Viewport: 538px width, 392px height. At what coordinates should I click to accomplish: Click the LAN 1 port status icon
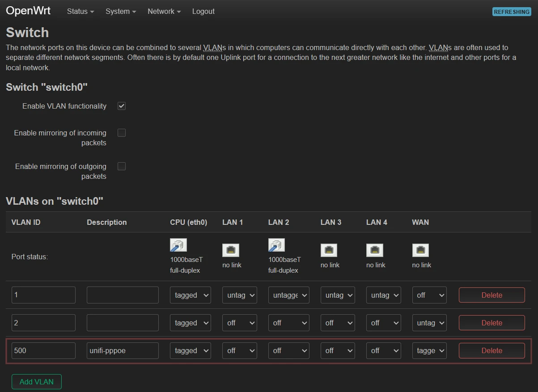pyautogui.click(x=231, y=250)
